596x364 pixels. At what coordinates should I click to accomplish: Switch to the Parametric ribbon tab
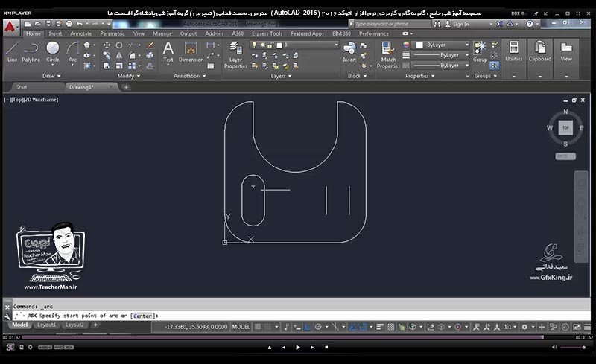coord(112,33)
